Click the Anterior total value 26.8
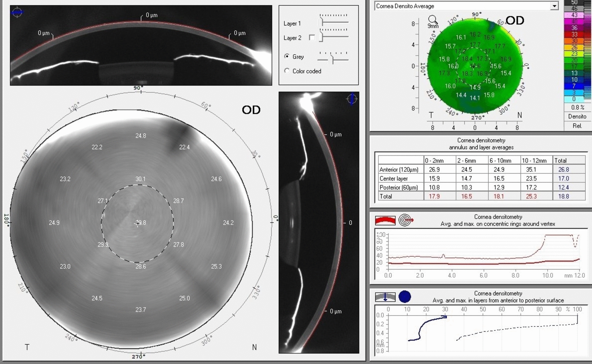The height and width of the screenshot is (364, 592). click(563, 169)
